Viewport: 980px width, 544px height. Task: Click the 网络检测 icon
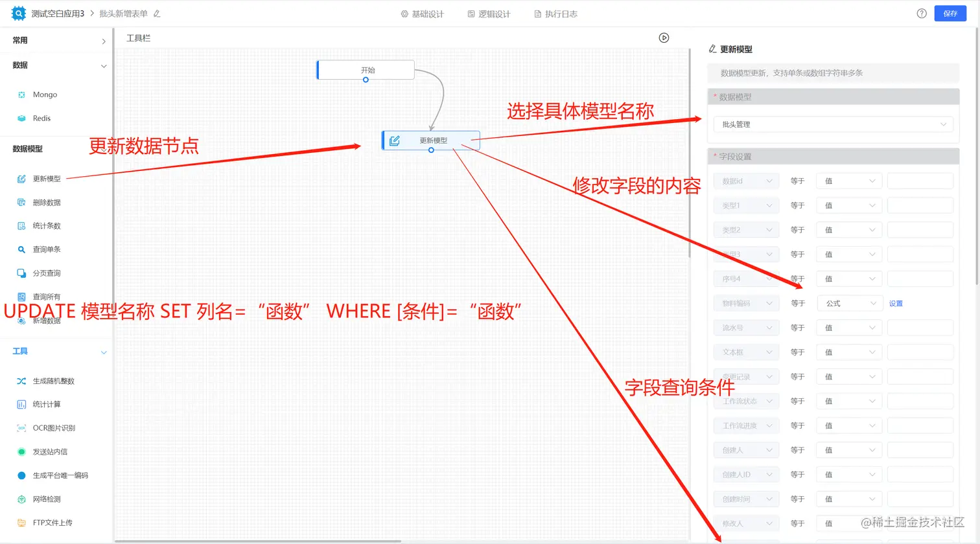click(x=21, y=499)
